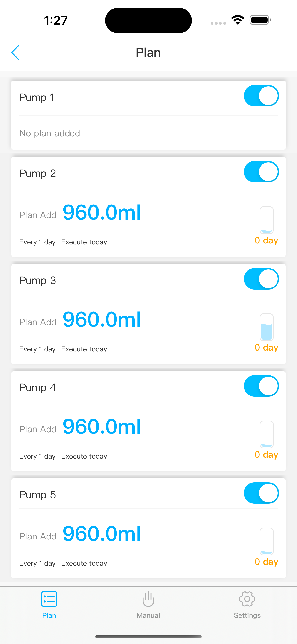
Task: Open Pump 5 'Every 1 day' schedule
Action: click(38, 563)
